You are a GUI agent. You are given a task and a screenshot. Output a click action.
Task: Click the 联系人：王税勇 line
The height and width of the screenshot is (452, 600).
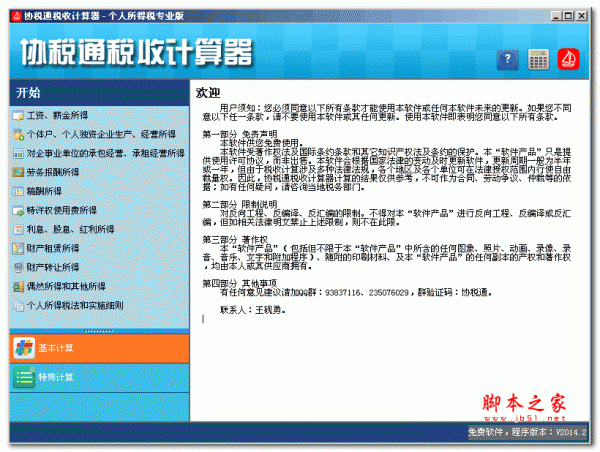(253, 310)
